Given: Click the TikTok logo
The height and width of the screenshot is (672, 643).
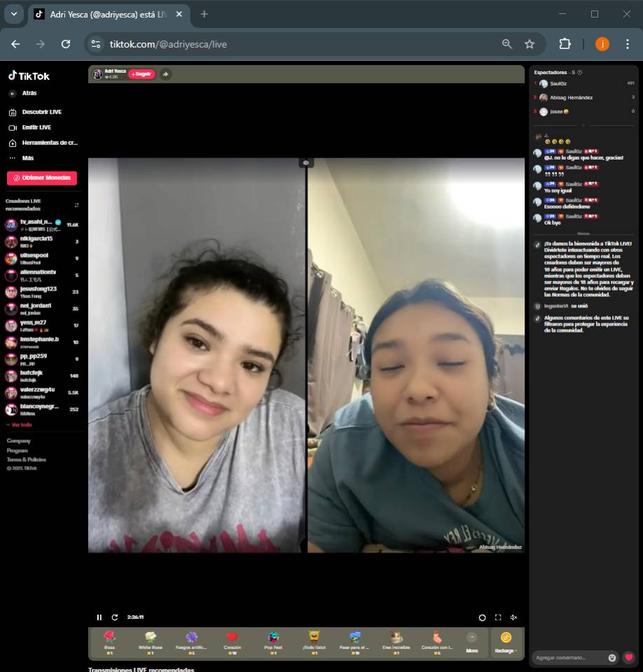Looking at the screenshot, I should click(29, 76).
